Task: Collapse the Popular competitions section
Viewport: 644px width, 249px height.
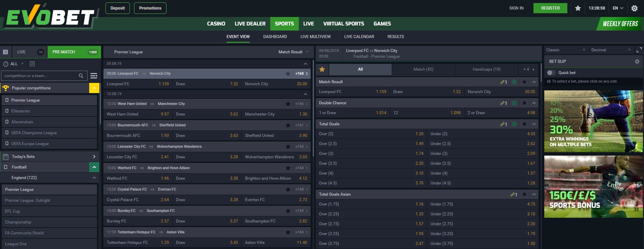Action: coord(94,88)
